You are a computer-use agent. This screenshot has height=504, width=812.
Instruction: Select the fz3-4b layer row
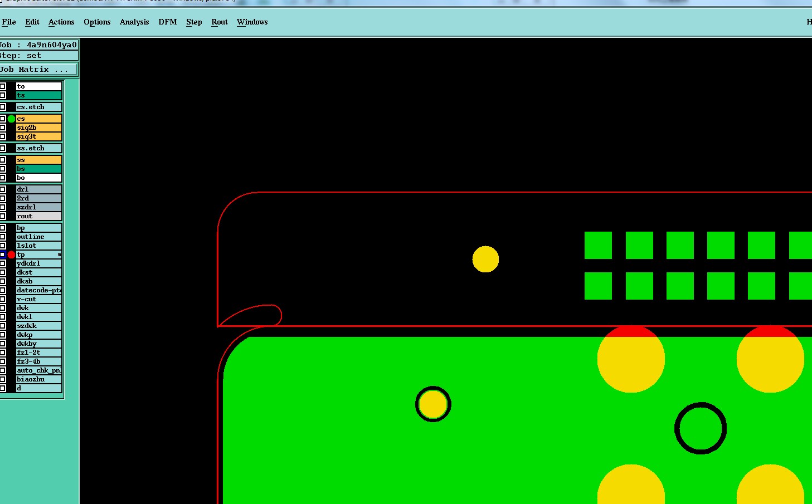click(38, 361)
